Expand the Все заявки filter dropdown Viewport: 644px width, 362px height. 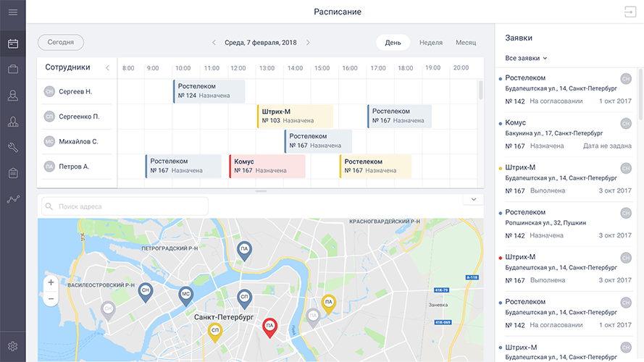tap(526, 58)
